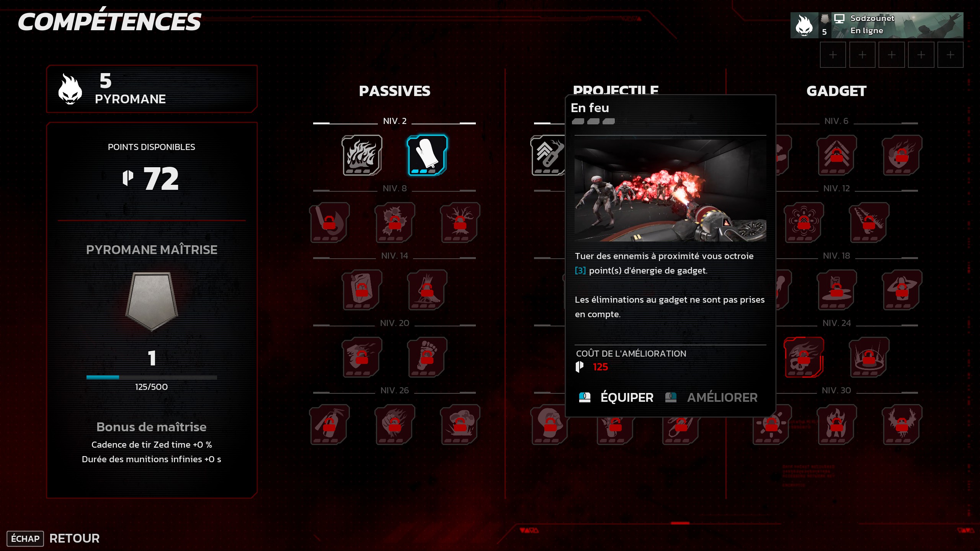
Task: Click the locked flaming padlock gadget at NIV. 6
Action: (x=902, y=155)
